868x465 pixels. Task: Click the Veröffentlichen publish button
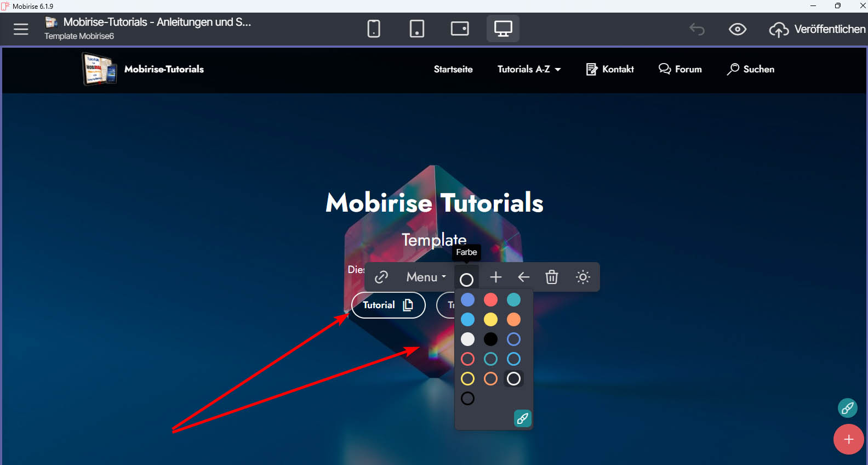(818, 29)
